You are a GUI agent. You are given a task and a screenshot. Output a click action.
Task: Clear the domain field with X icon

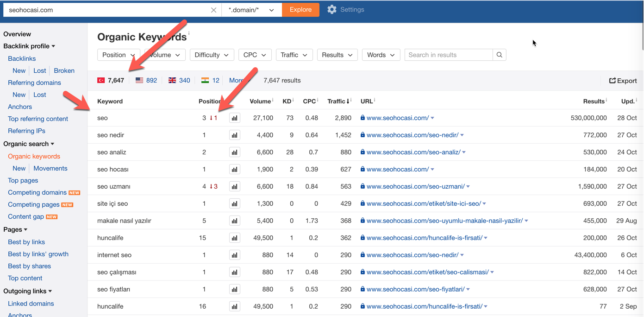213,10
